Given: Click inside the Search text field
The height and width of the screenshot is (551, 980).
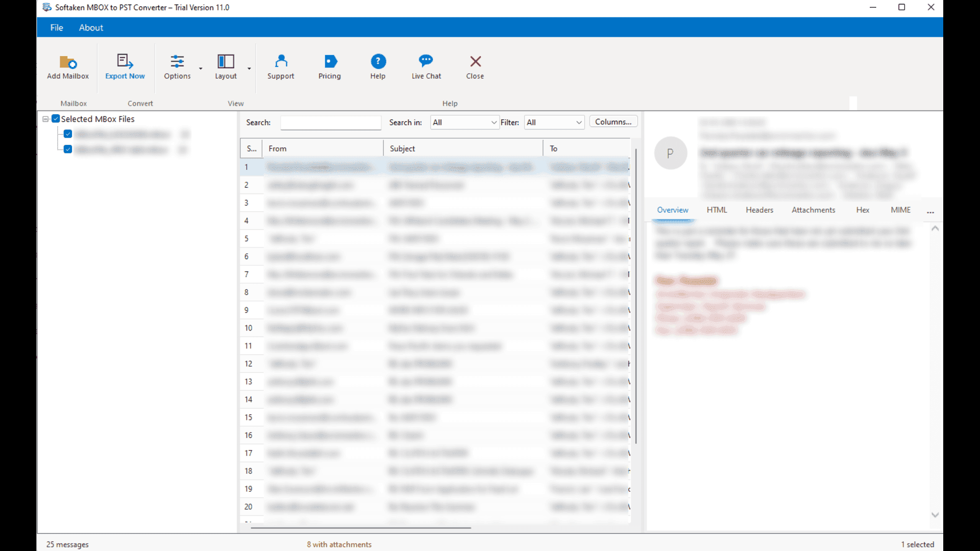Looking at the screenshot, I should [x=331, y=122].
